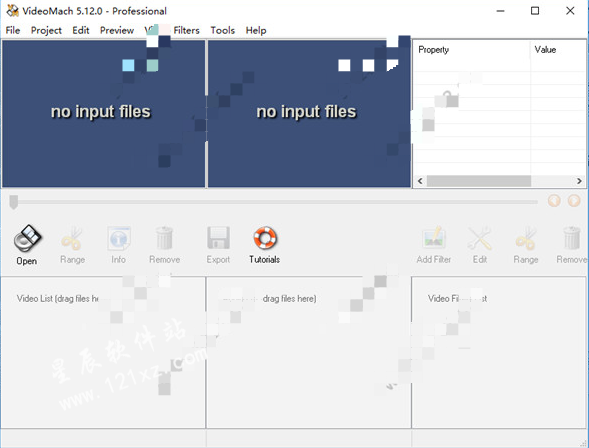Click the property panel left scroll arrow
589x448 pixels.
pyautogui.click(x=420, y=181)
